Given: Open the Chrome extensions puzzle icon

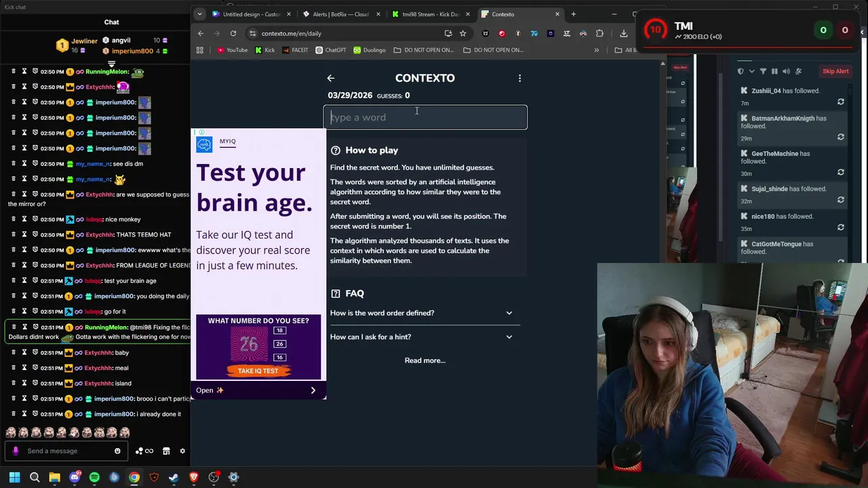Looking at the screenshot, I should coord(599,33).
